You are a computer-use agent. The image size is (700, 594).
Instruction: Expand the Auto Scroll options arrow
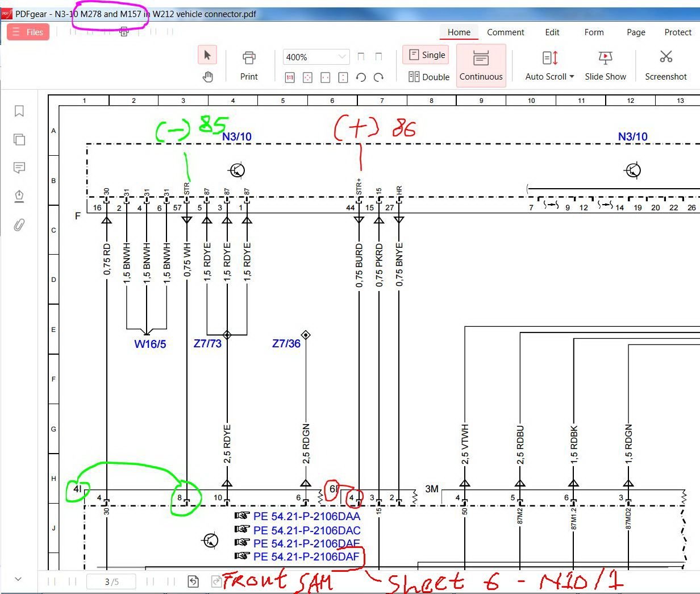[x=572, y=77]
